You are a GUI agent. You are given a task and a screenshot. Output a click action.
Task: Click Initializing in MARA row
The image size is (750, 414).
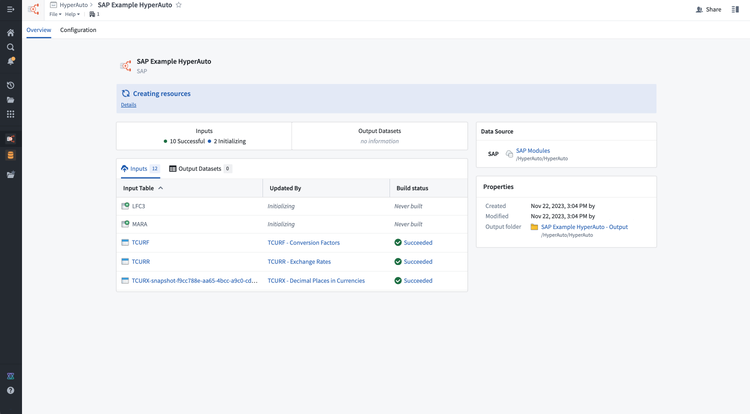pyautogui.click(x=281, y=224)
